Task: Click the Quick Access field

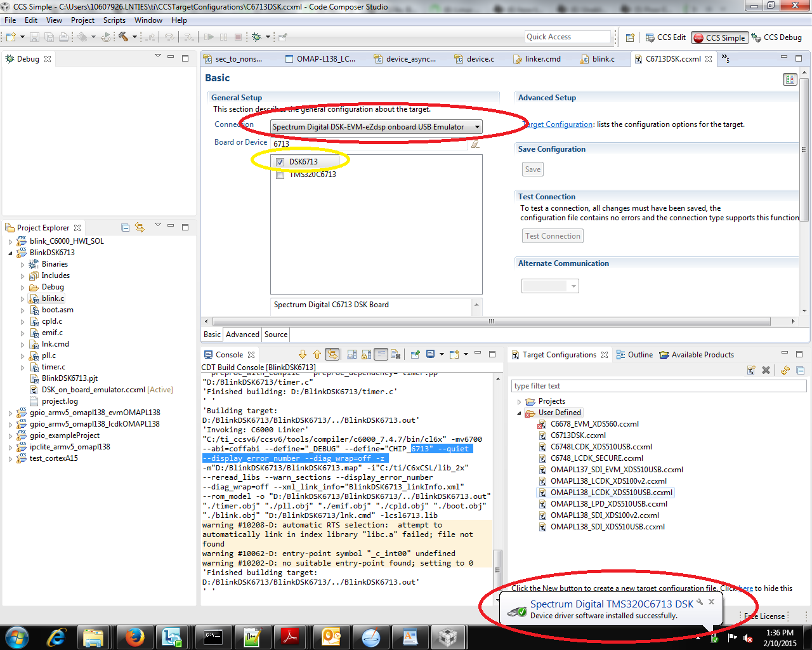Action: (x=567, y=37)
